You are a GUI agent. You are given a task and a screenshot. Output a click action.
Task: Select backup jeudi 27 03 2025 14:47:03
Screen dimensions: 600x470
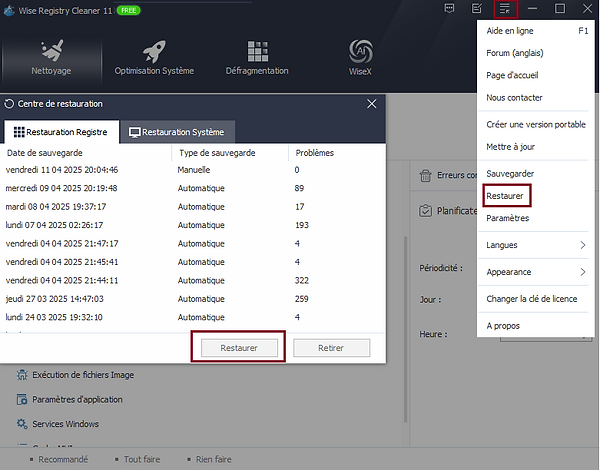click(193, 299)
